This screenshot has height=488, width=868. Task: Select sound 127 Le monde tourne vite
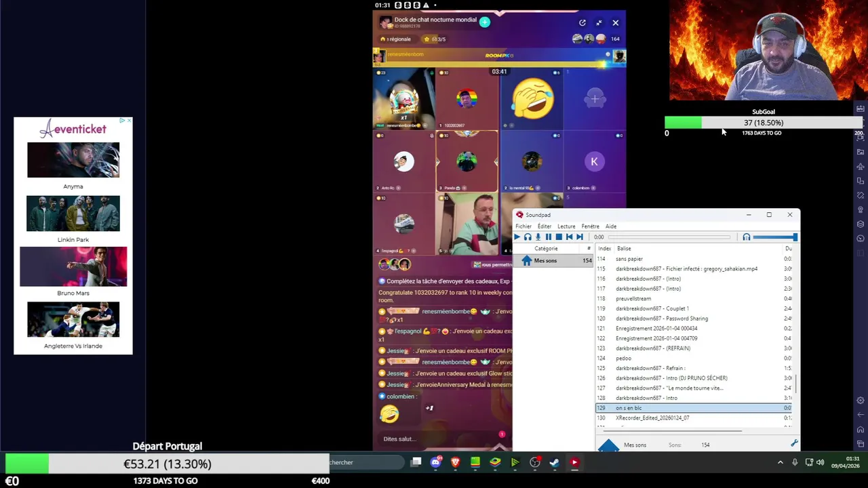693,388
